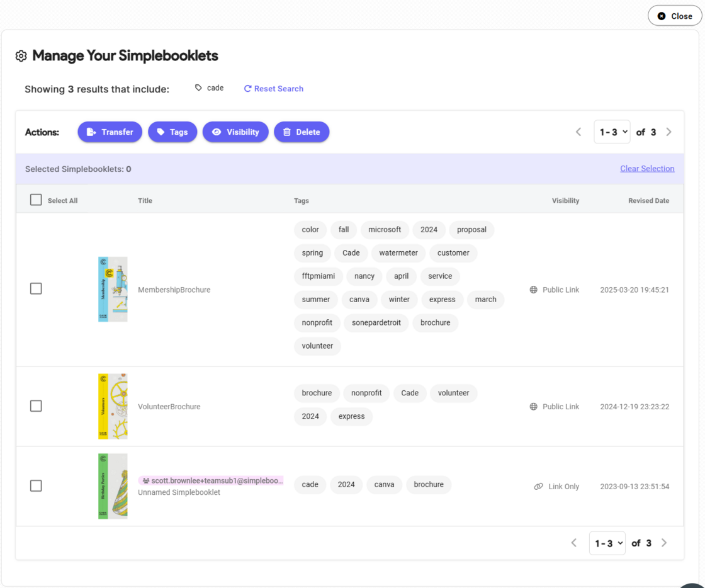Check the MembershipBrochure row checkbox
This screenshot has width=705, height=588.
click(x=36, y=288)
